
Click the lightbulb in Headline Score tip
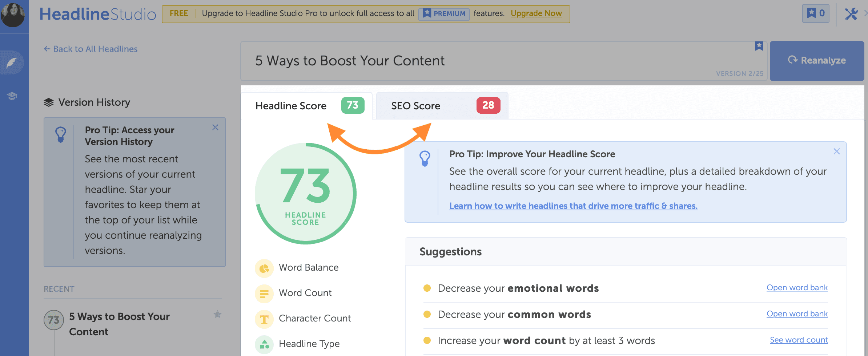point(425,158)
